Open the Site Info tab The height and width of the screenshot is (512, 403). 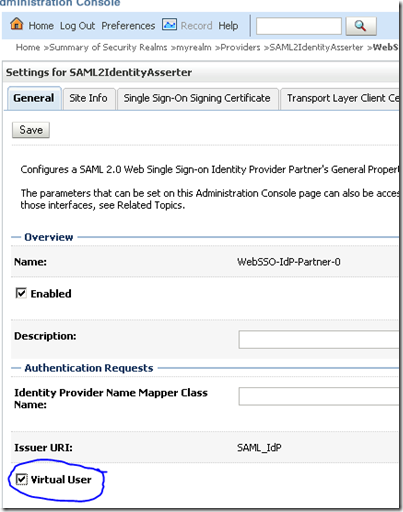[x=89, y=99]
